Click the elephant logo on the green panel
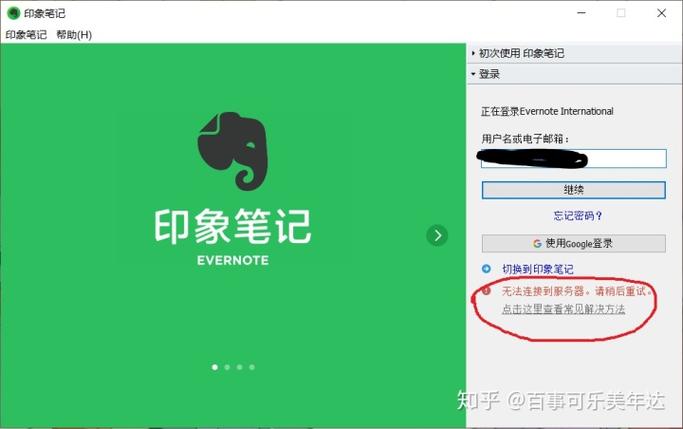This screenshot has height=429, width=683. (x=233, y=151)
